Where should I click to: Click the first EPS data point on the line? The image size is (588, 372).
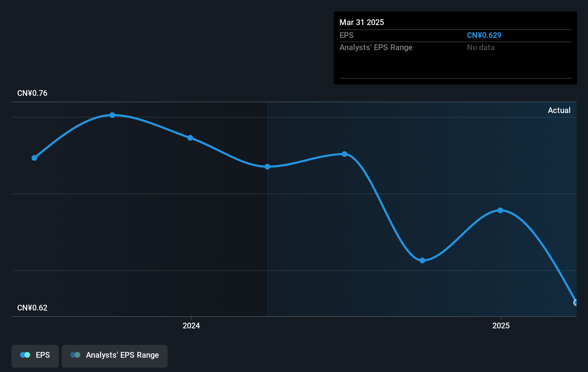34,158
